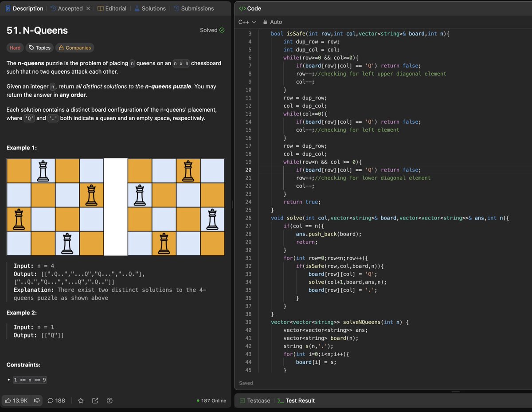Click the 'int dup_row = row;' line

312,42
